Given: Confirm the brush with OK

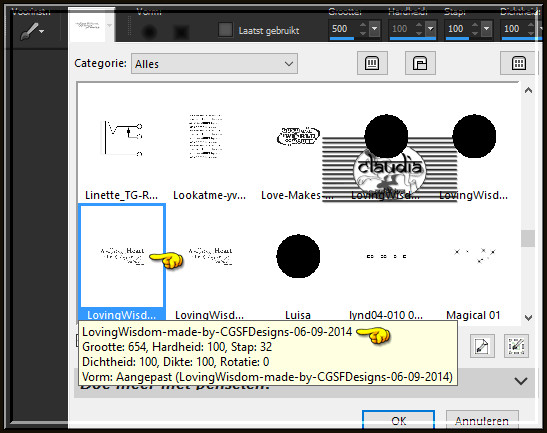Looking at the screenshot, I should coord(398,420).
